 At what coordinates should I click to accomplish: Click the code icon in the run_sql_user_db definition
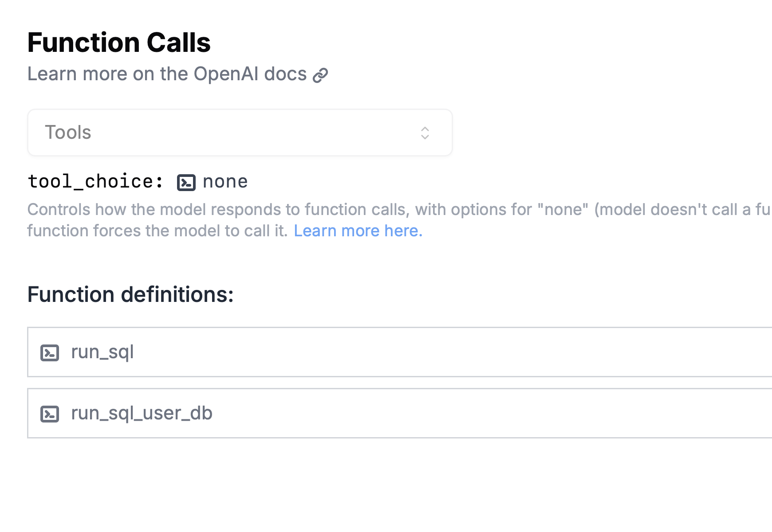tap(50, 414)
